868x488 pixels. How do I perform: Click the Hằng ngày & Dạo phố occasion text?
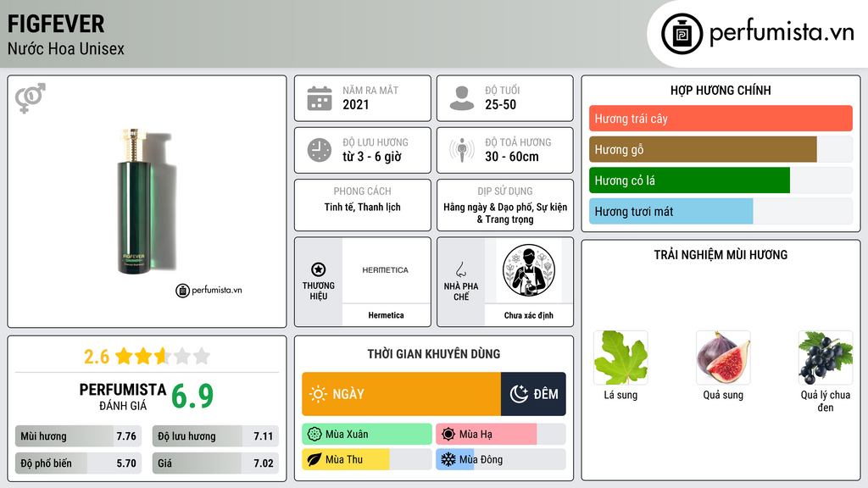coord(505,213)
